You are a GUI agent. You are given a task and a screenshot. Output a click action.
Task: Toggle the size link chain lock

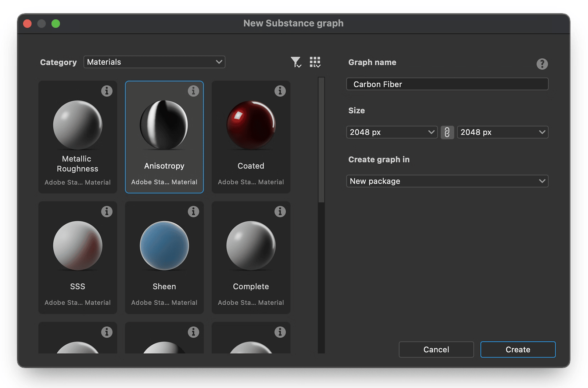pyautogui.click(x=447, y=132)
